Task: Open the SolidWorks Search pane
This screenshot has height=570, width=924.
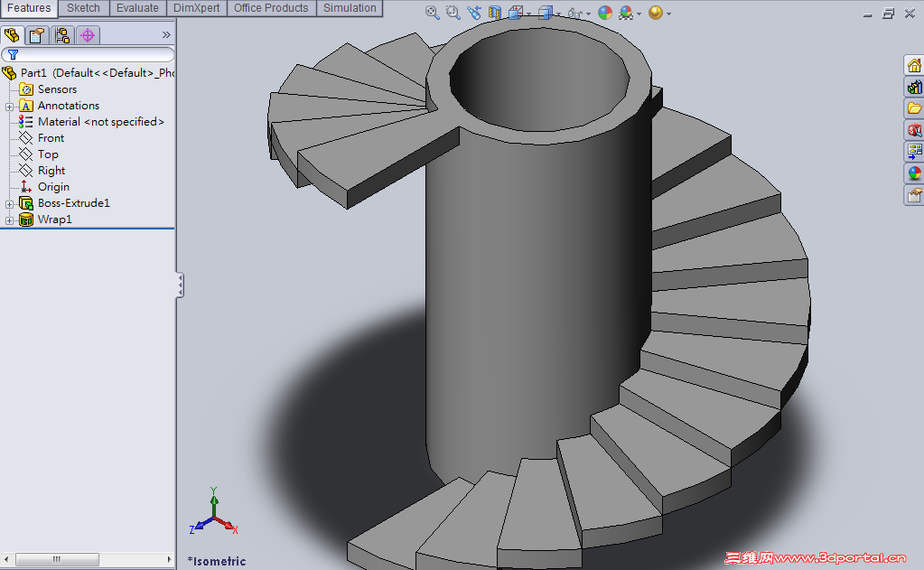Action: tap(914, 130)
